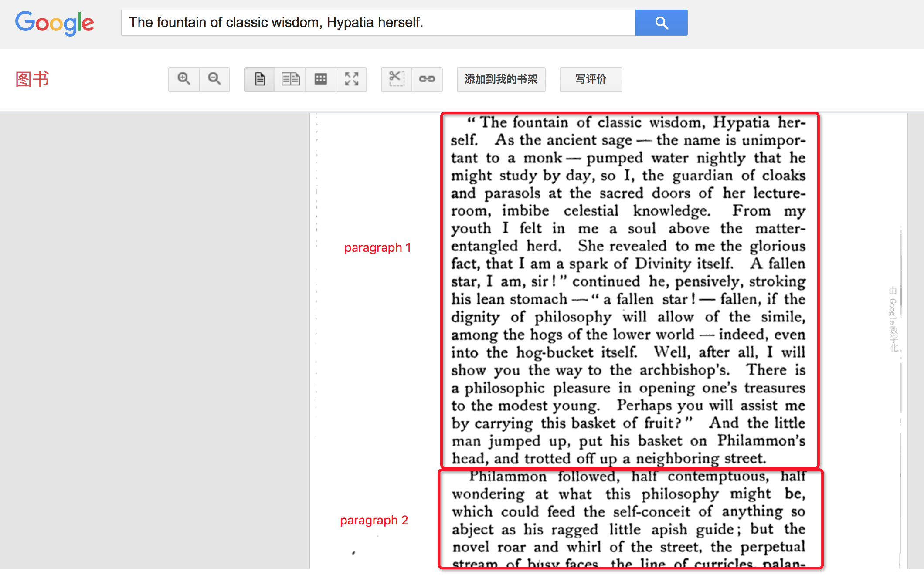Open the link sharing tool
The height and width of the screenshot is (575, 924).
coord(427,79)
